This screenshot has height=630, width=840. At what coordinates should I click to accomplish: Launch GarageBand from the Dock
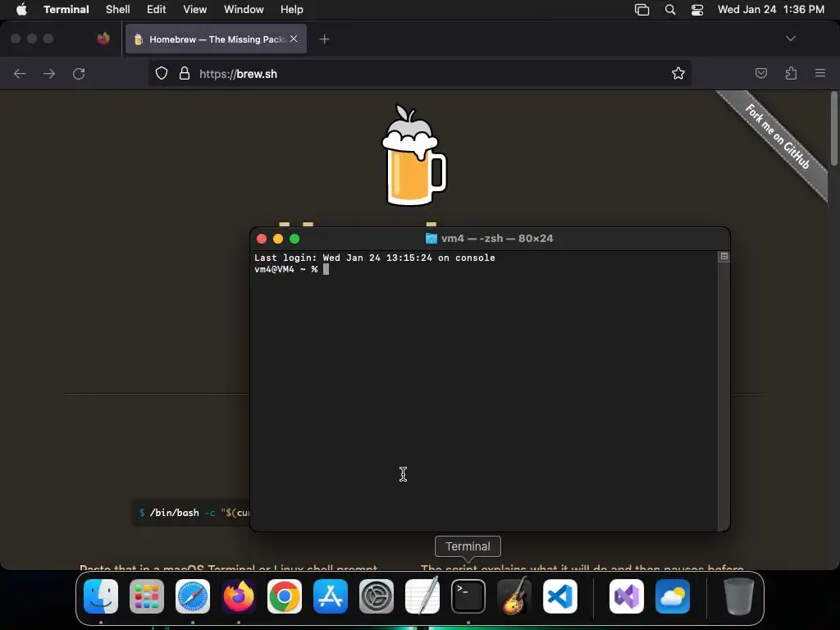click(x=514, y=596)
